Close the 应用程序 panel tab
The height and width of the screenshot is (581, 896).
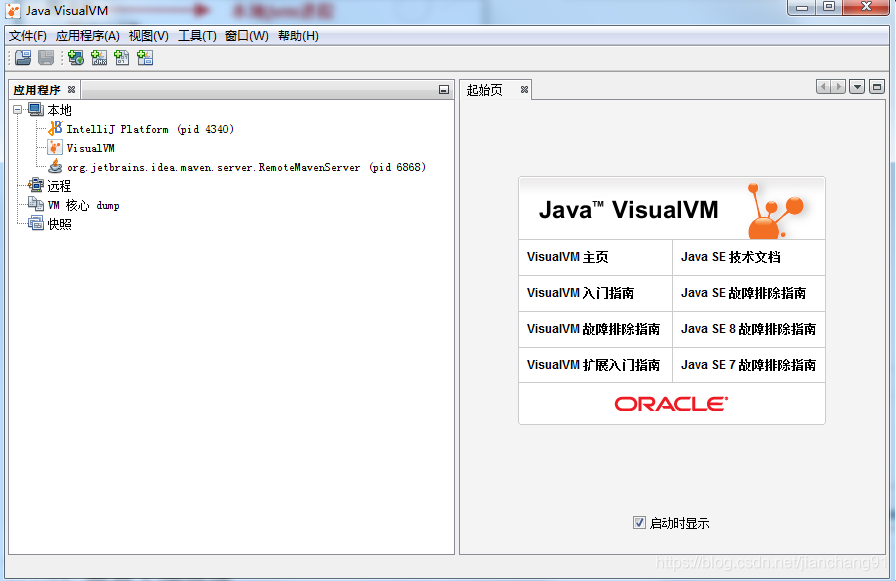71,90
